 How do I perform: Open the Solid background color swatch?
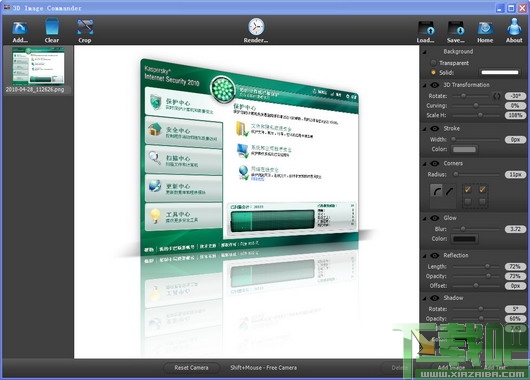(x=500, y=72)
